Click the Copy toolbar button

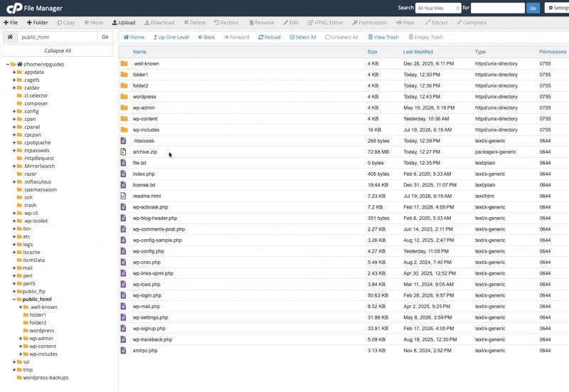pos(66,23)
